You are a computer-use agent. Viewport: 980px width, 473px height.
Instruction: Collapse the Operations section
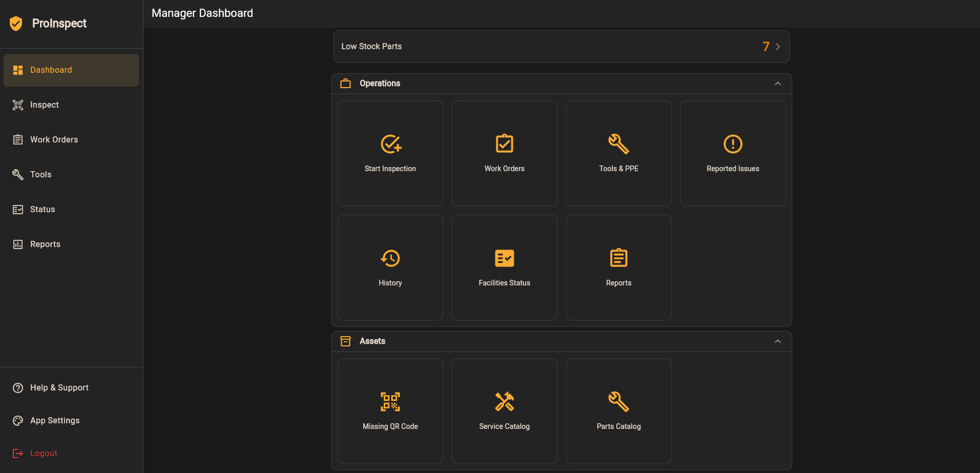click(x=778, y=83)
